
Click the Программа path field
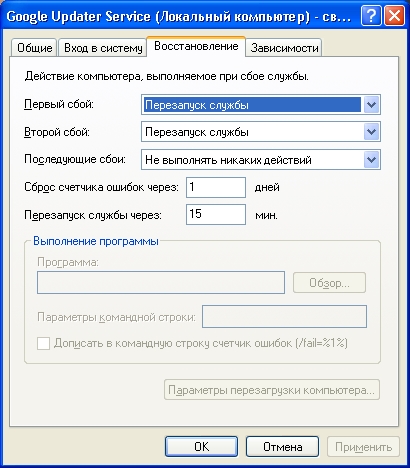(161, 283)
